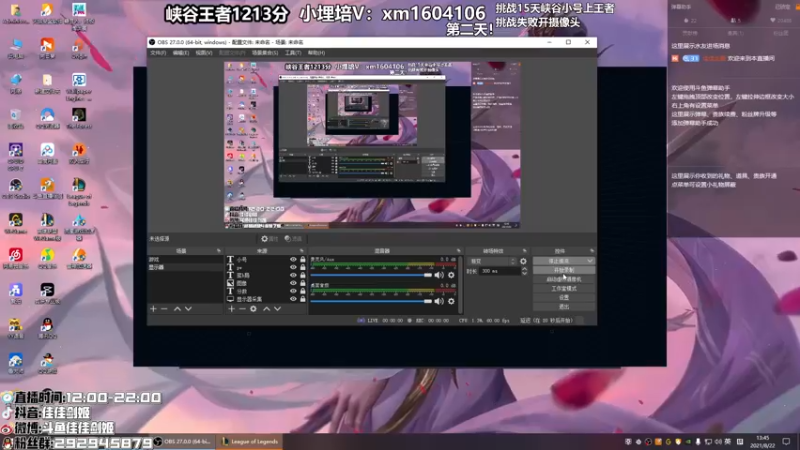
Task: Open the Windows notification center icon
Action: coord(786,442)
